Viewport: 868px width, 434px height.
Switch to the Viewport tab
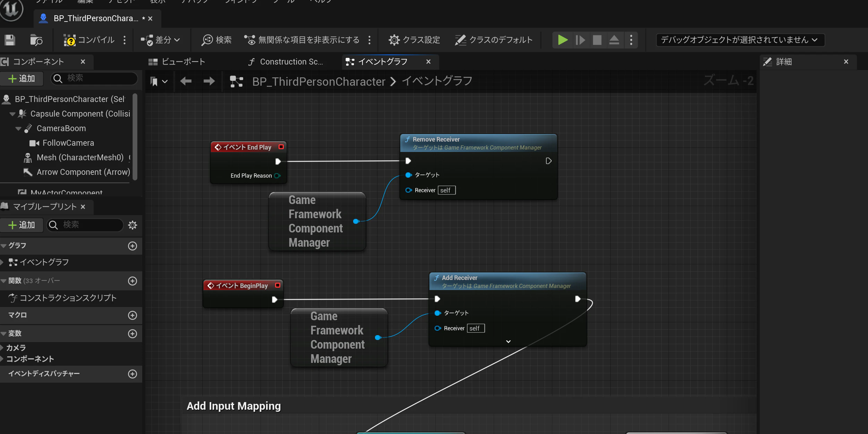coord(177,62)
